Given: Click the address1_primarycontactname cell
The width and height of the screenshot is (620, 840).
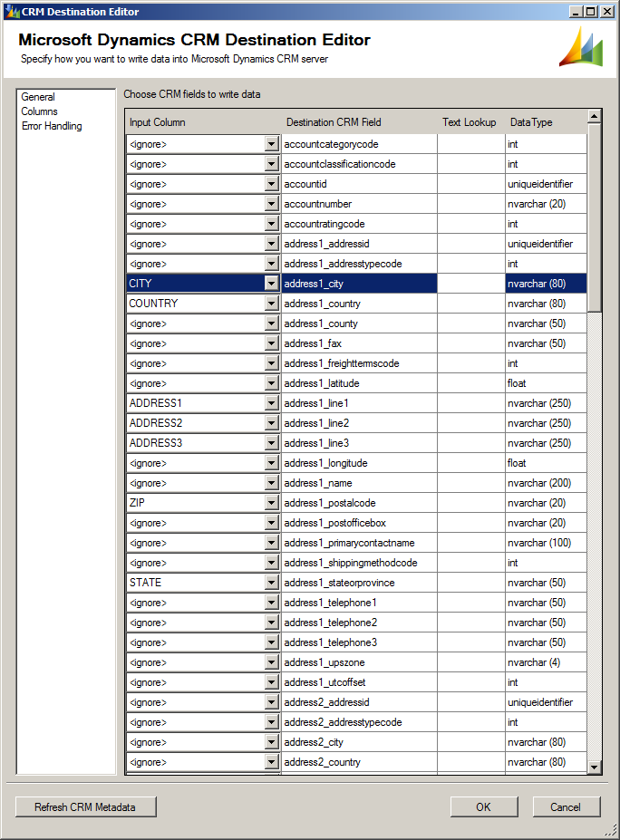Looking at the screenshot, I should coord(360,543).
